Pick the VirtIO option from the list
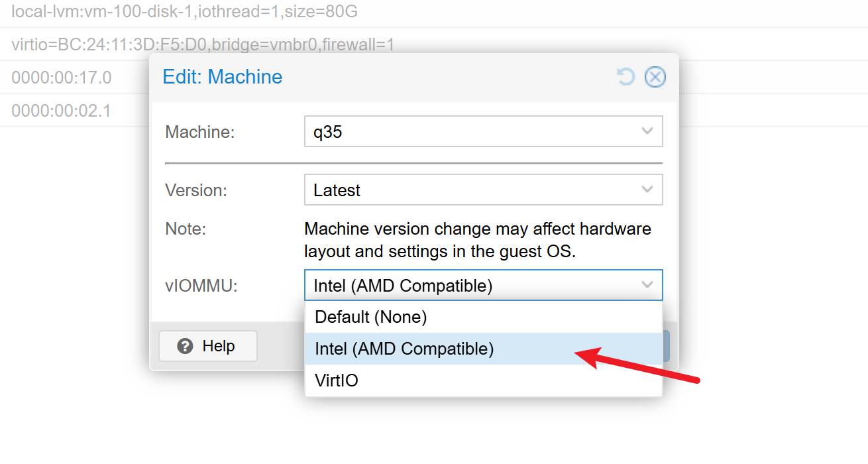This screenshot has width=868, height=464. (x=337, y=380)
